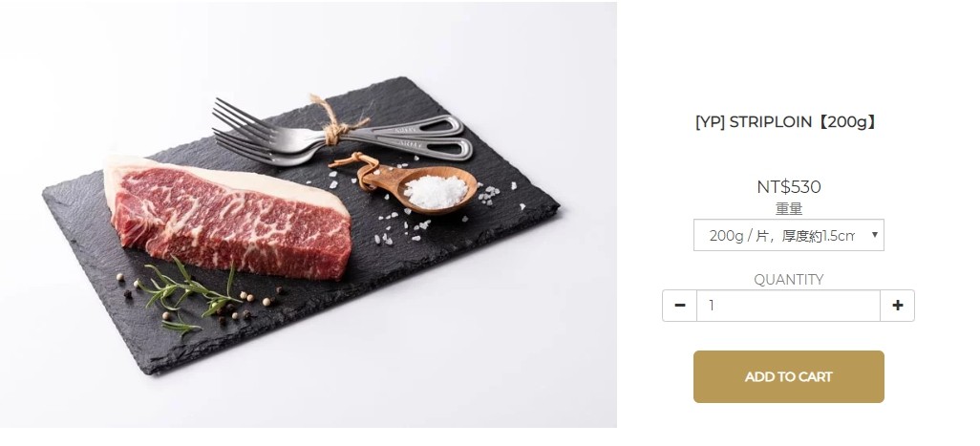The width and height of the screenshot is (980, 446).
Task: Click the tied forks in the photo
Action: pyautogui.click(x=341, y=133)
